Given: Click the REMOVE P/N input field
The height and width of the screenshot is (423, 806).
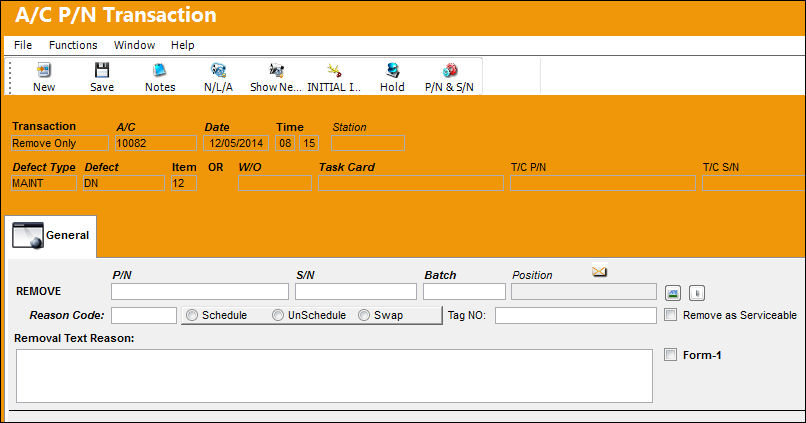Looking at the screenshot, I should 200,291.
